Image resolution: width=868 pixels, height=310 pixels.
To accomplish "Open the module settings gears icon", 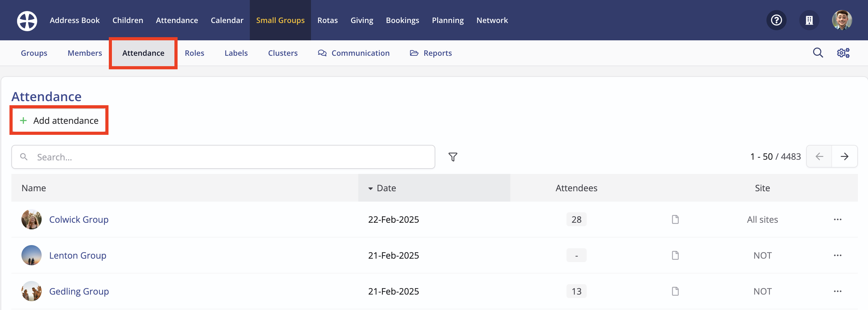I will coord(843,53).
